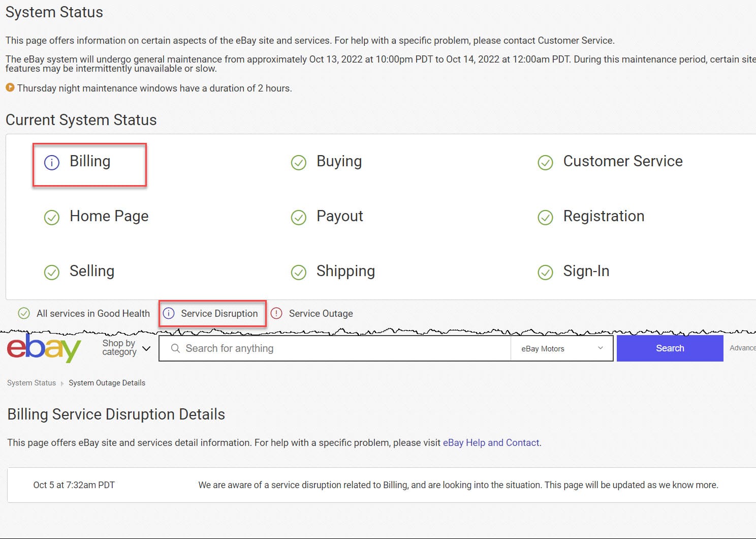Click the magnifier icon in search box

point(175,348)
